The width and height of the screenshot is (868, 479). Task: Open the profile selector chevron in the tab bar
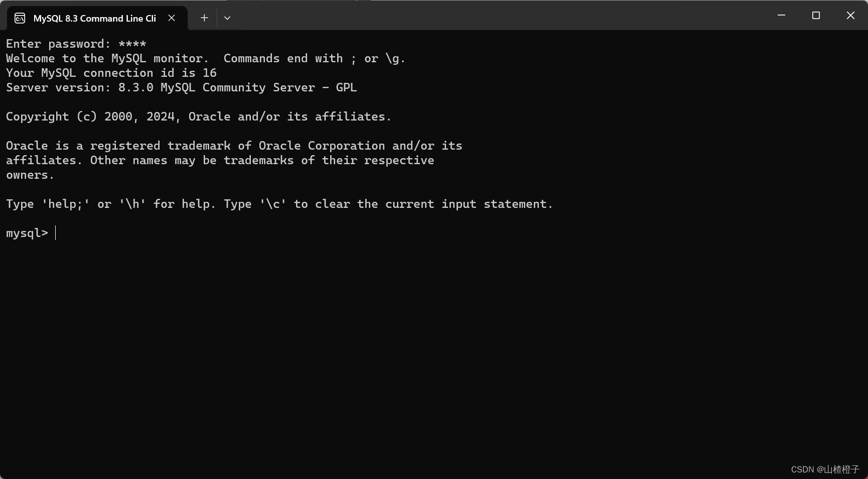[227, 18]
